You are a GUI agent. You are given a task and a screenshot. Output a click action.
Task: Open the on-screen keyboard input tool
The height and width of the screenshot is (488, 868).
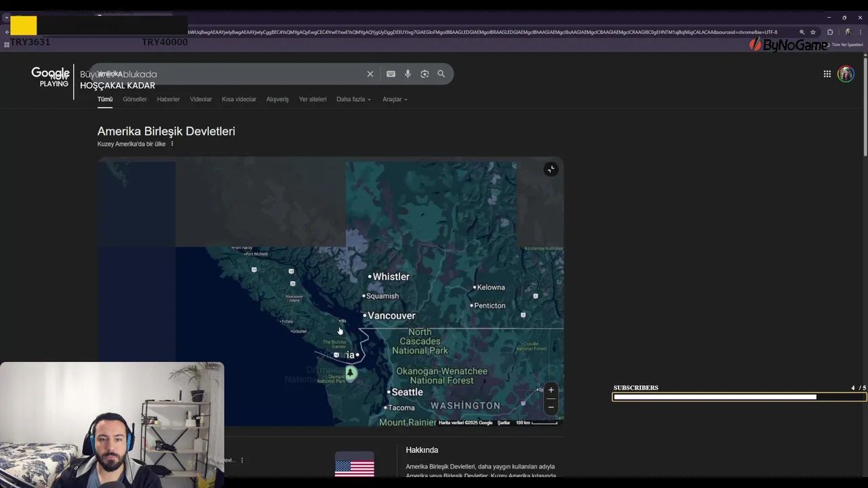pos(391,74)
